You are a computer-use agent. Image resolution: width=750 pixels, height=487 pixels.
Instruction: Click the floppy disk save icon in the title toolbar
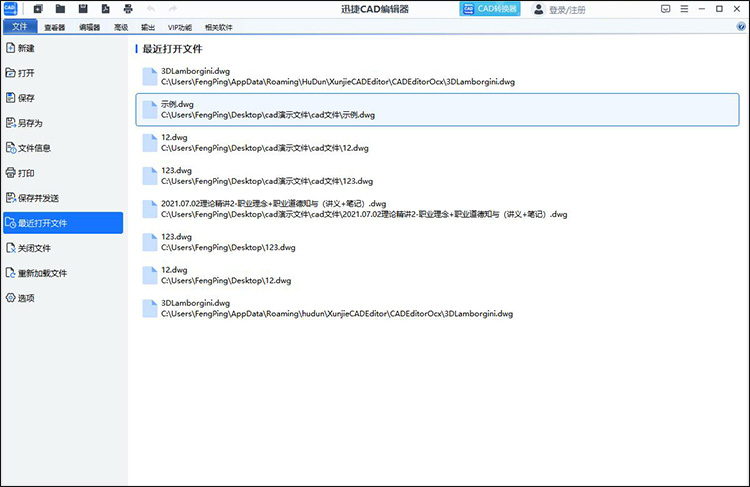pos(83,9)
